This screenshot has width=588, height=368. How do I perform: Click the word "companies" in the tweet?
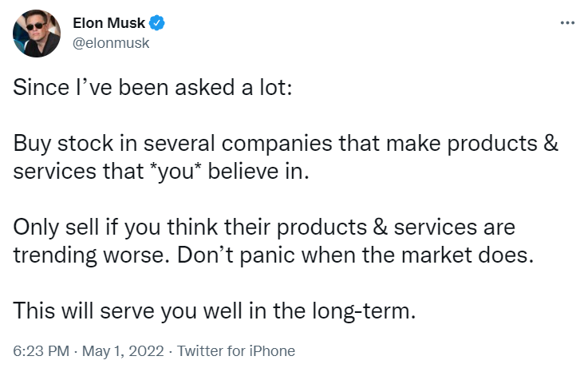coord(277,144)
